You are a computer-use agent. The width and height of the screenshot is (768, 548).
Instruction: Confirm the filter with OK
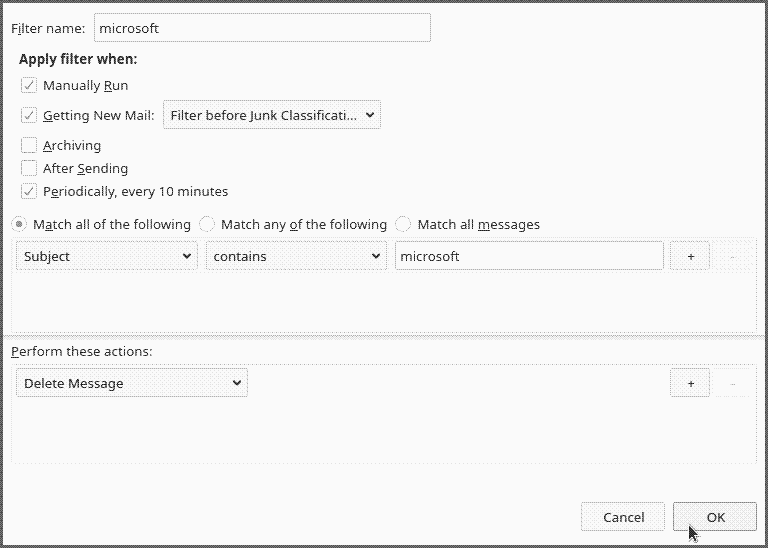coord(715,517)
